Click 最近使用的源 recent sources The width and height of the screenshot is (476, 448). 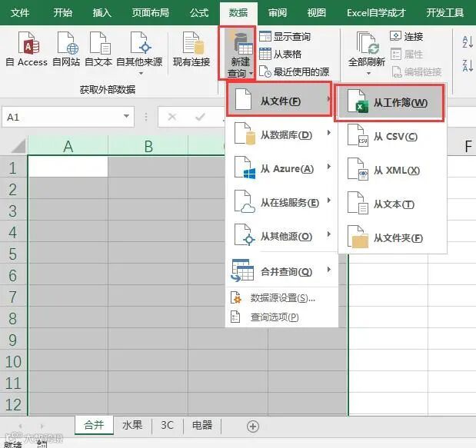click(x=295, y=72)
